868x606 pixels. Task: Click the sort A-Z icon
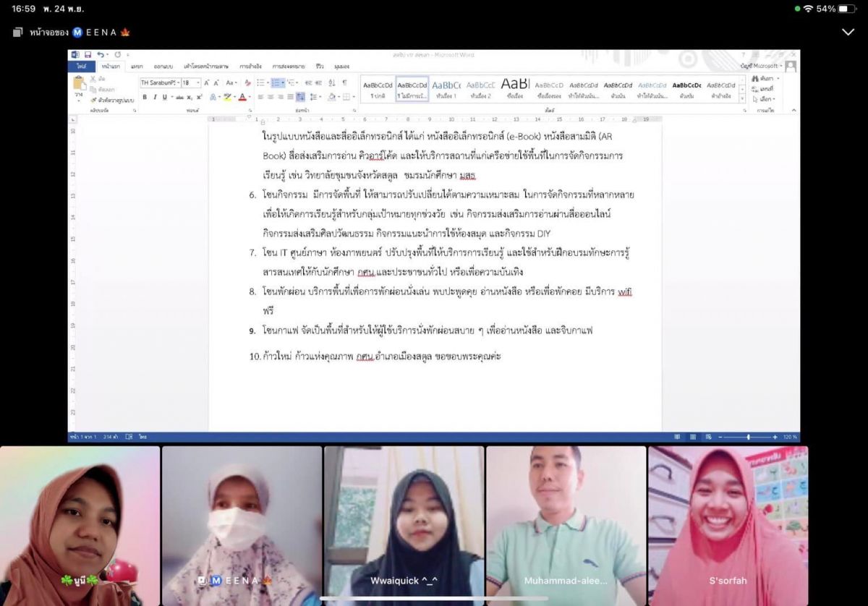(331, 83)
